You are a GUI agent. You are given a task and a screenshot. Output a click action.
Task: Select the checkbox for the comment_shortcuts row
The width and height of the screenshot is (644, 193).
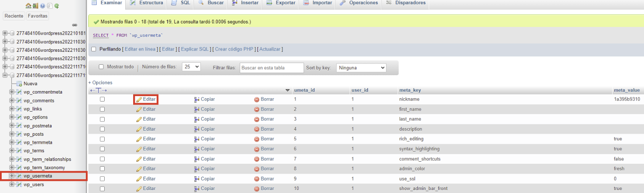pos(102,159)
